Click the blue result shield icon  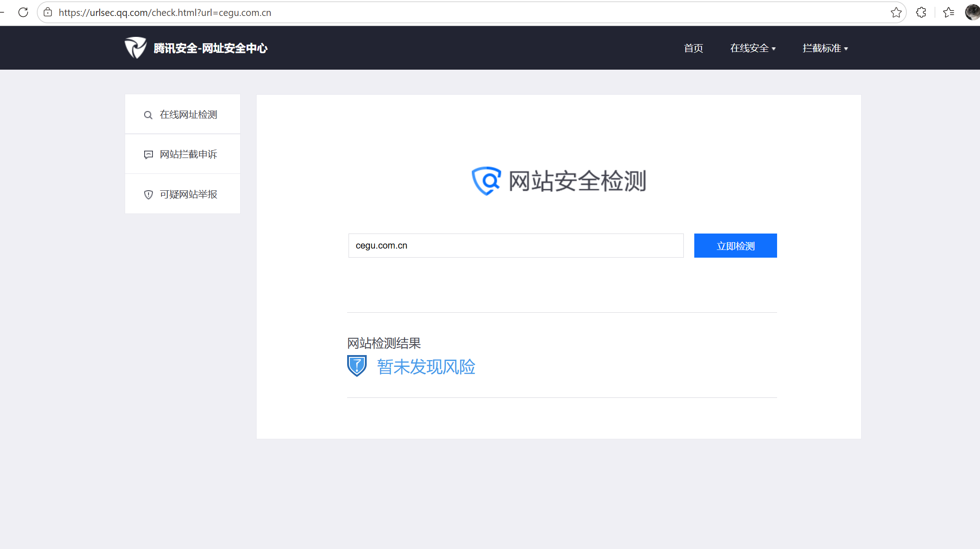pos(357,366)
